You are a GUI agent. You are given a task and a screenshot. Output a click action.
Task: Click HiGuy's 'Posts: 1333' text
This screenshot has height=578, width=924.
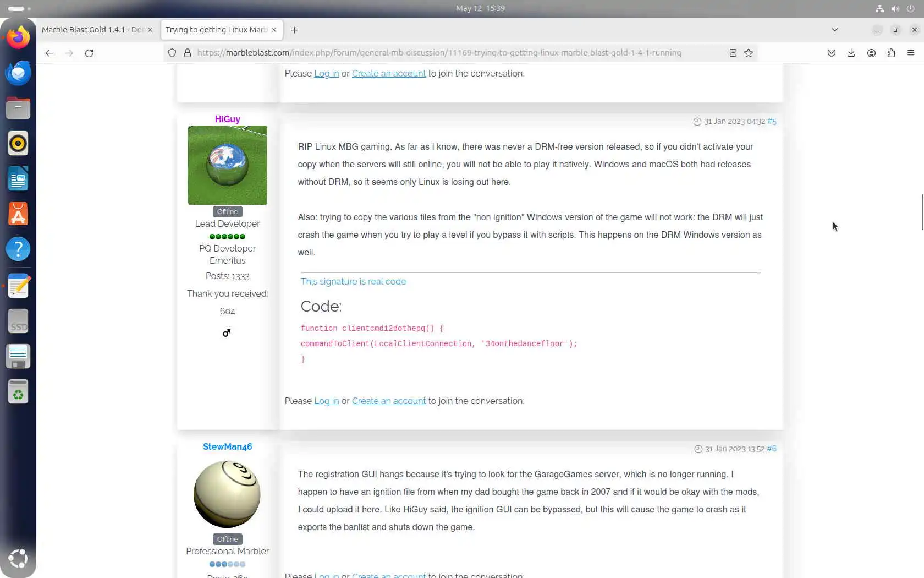tap(228, 276)
